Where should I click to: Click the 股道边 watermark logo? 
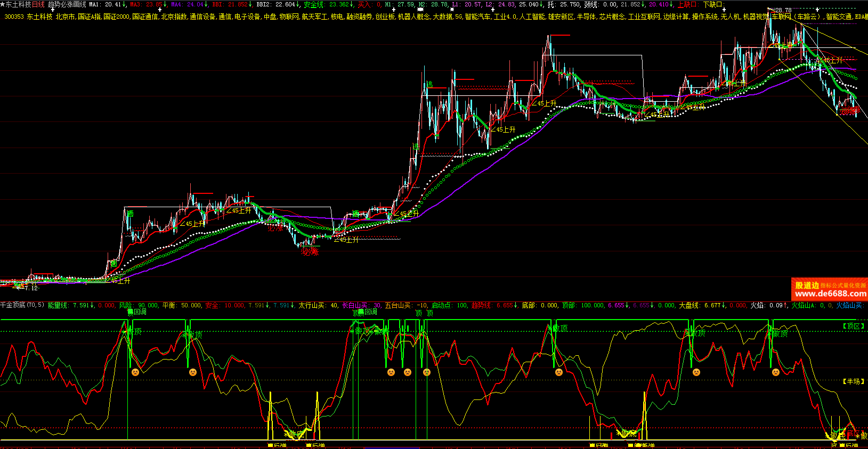click(807, 285)
